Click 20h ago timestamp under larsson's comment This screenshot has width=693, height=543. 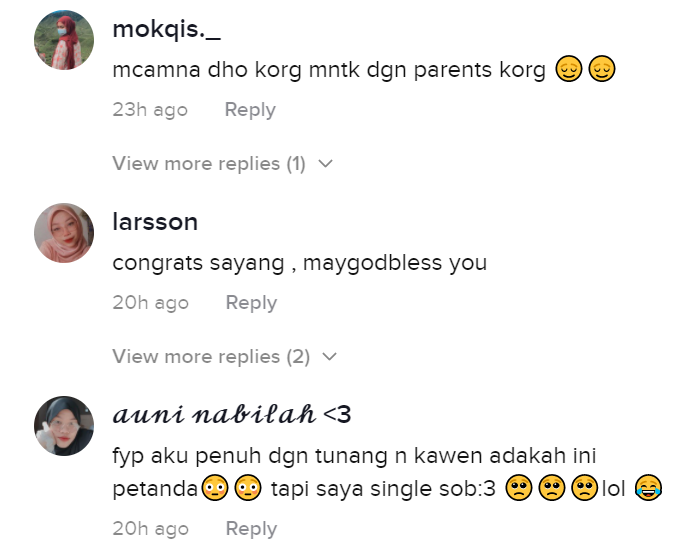click(150, 303)
